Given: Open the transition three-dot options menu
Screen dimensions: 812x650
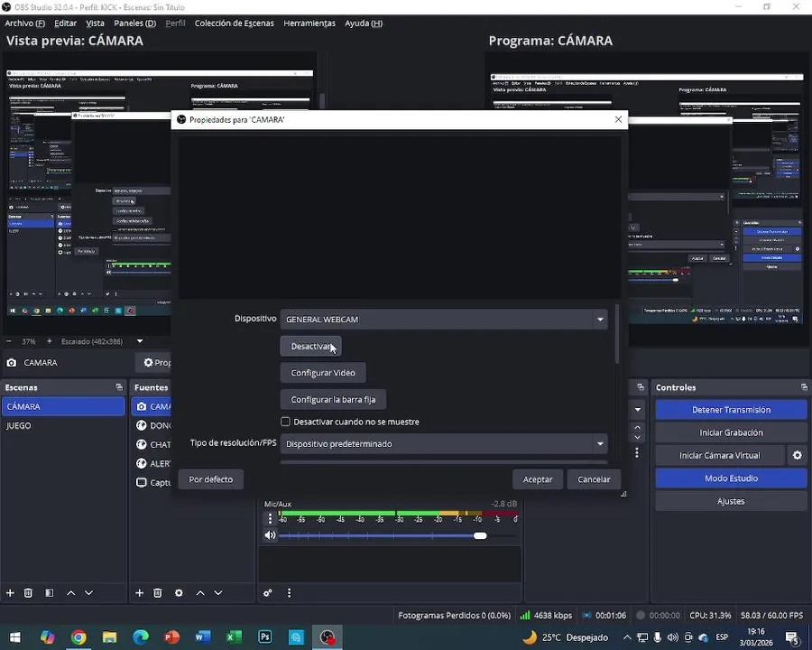Looking at the screenshot, I should [x=637, y=452].
